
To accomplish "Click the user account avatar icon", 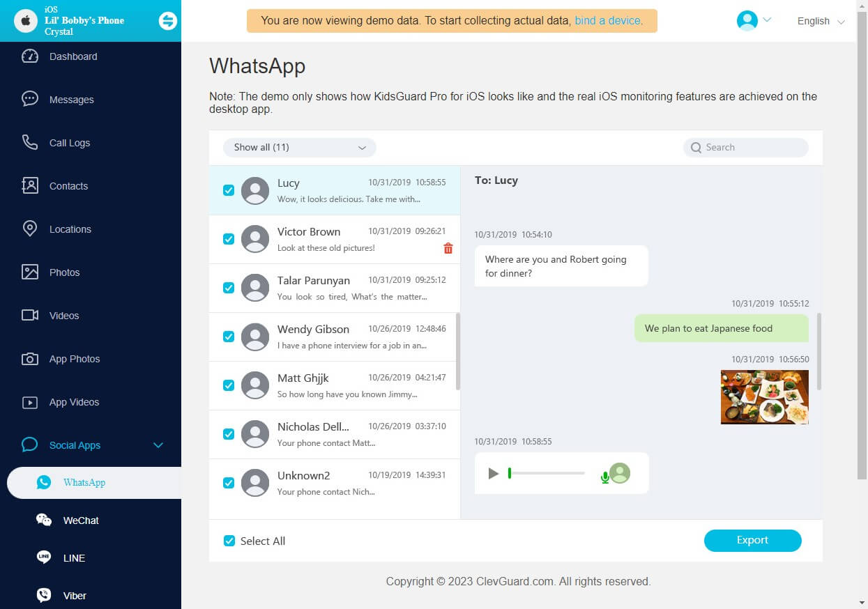I will click(x=747, y=21).
